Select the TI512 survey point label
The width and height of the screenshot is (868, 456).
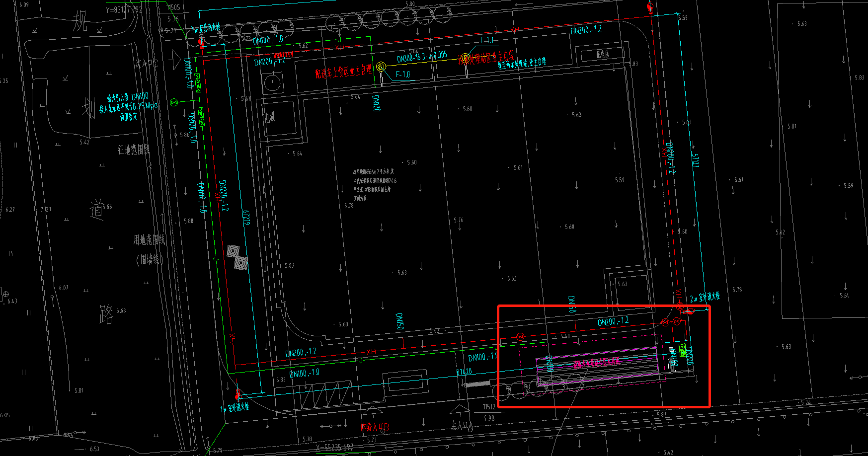(x=489, y=407)
